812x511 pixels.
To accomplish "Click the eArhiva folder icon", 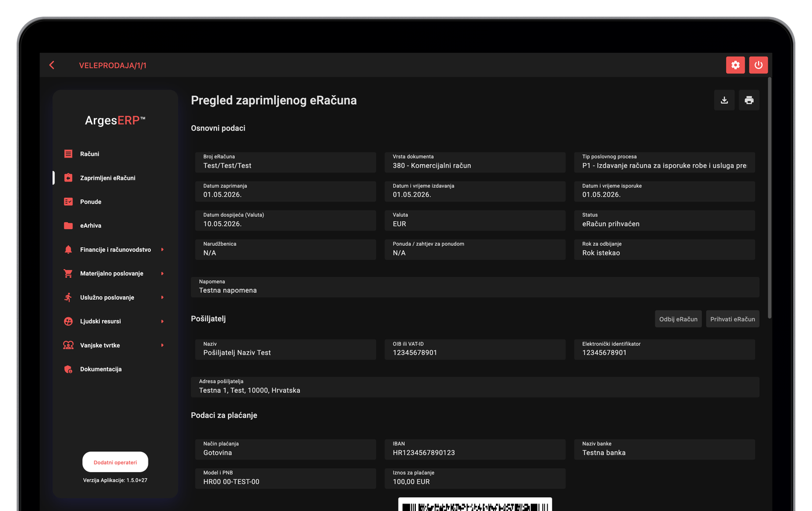I will pyautogui.click(x=68, y=226).
